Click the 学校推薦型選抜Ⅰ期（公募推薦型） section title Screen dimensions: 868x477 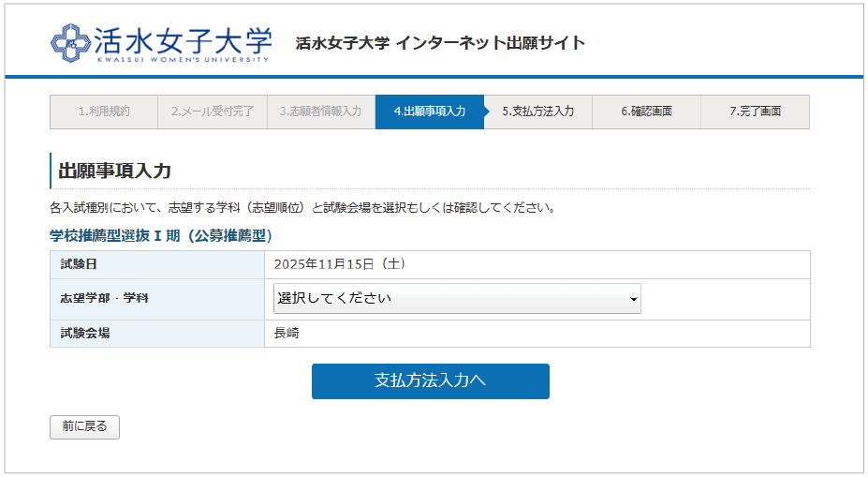[160, 235]
